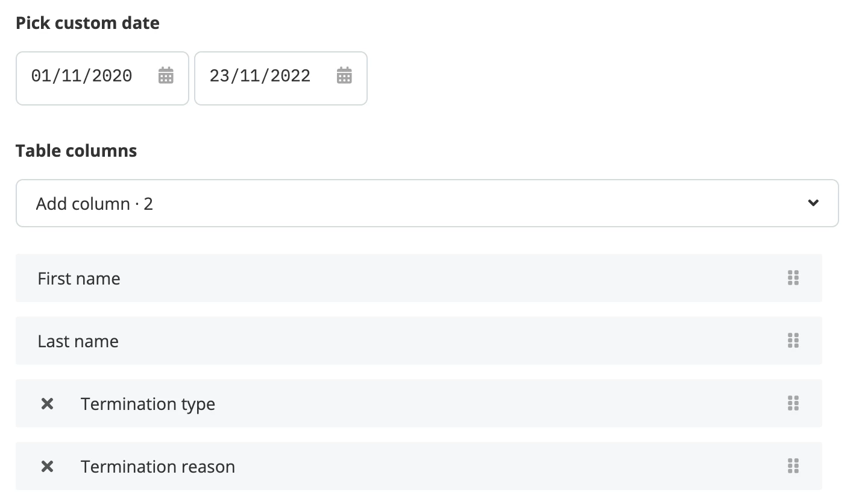Open calendar picker for end date 23/11/2022
Image resolution: width=856 pixels, height=504 pixels.
click(344, 76)
